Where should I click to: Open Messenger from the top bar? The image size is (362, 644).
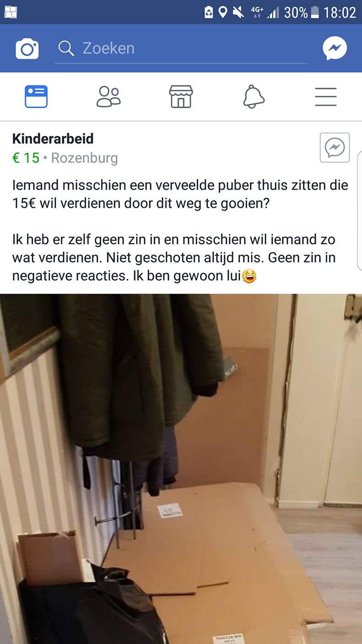point(335,48)
